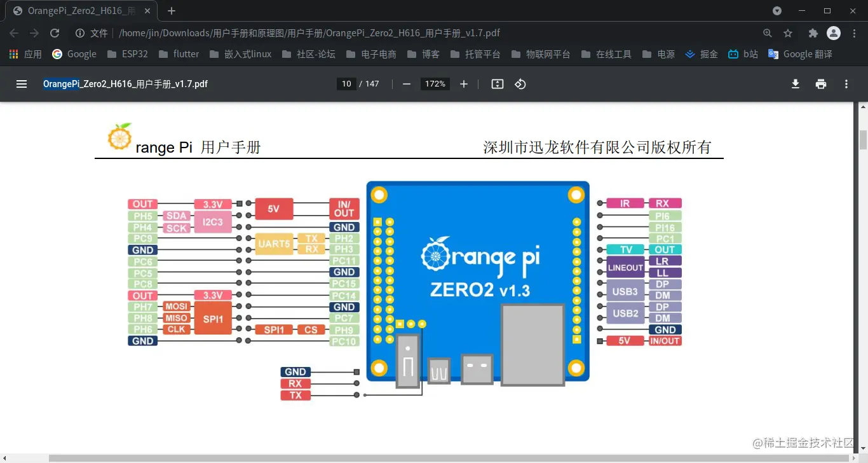Go forward in browser history
The width and height of the screenshot is (868, 463).
[34, 33]
